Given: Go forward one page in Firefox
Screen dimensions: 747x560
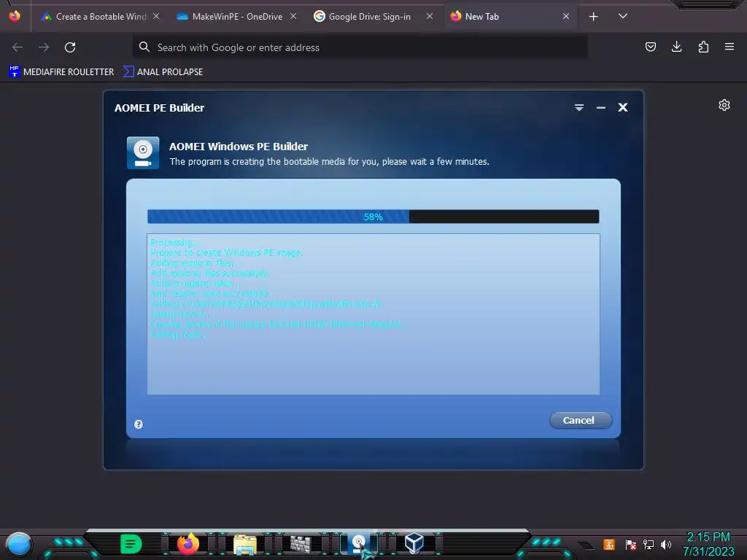Looking at the screenshot, I should tap(44, 47).
